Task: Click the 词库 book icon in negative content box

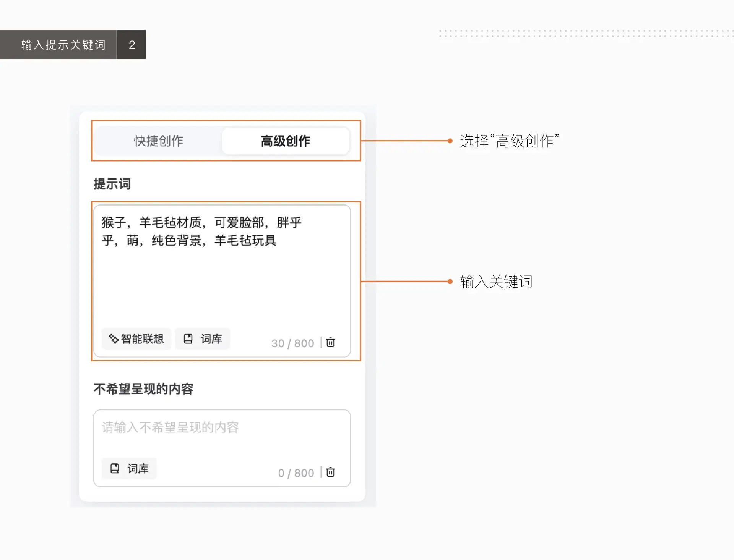Action: pyautogui.click(x=114, y=469)
